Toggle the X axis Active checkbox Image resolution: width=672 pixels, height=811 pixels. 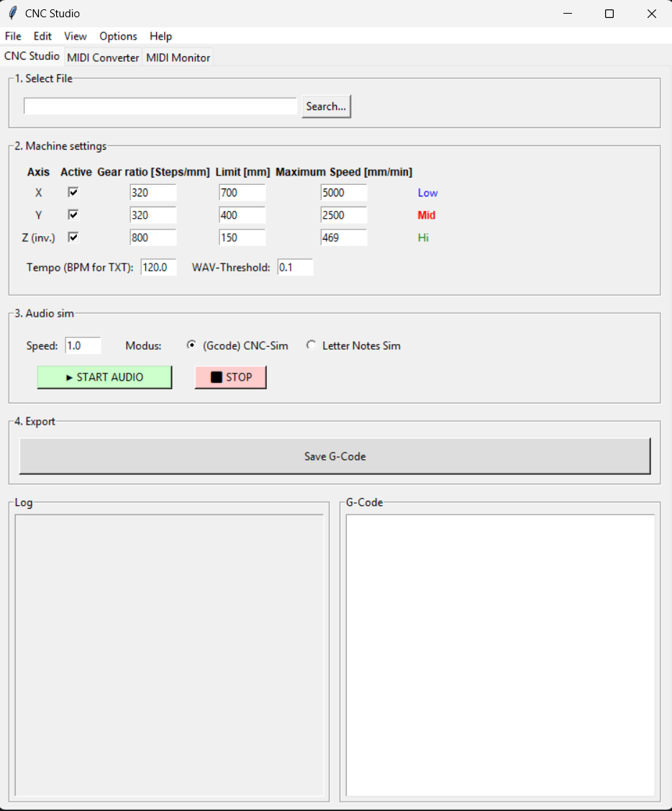point(73,192)
